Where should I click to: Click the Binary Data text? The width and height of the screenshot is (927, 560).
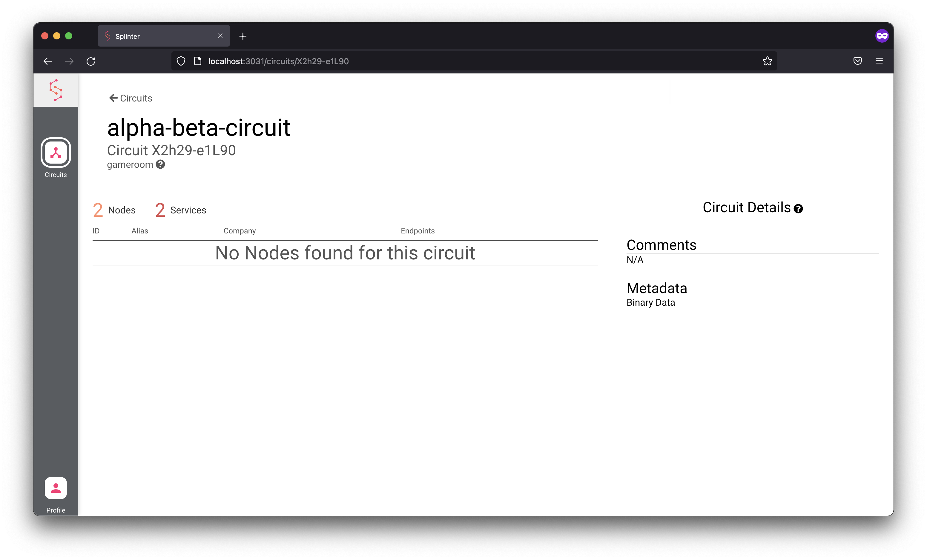pyautogui.click(x=650, y=302)
